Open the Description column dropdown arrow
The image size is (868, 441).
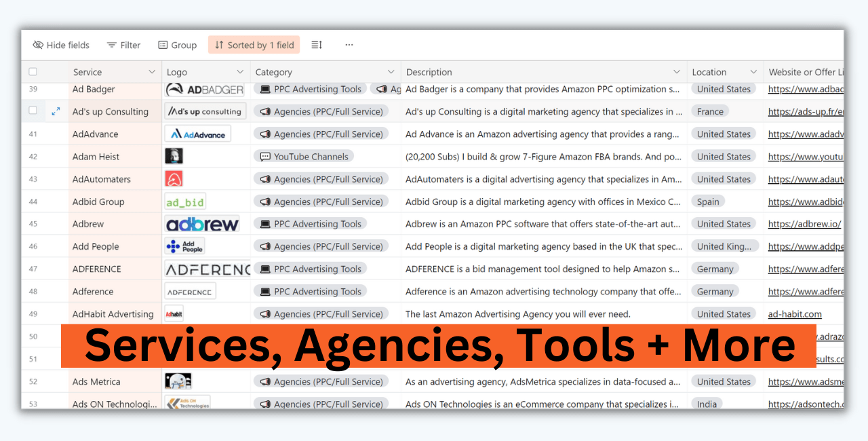click(677, 72)
